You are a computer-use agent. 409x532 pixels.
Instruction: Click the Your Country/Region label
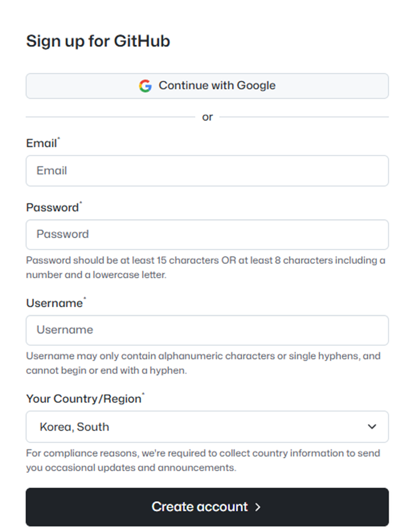click(83, 399)
